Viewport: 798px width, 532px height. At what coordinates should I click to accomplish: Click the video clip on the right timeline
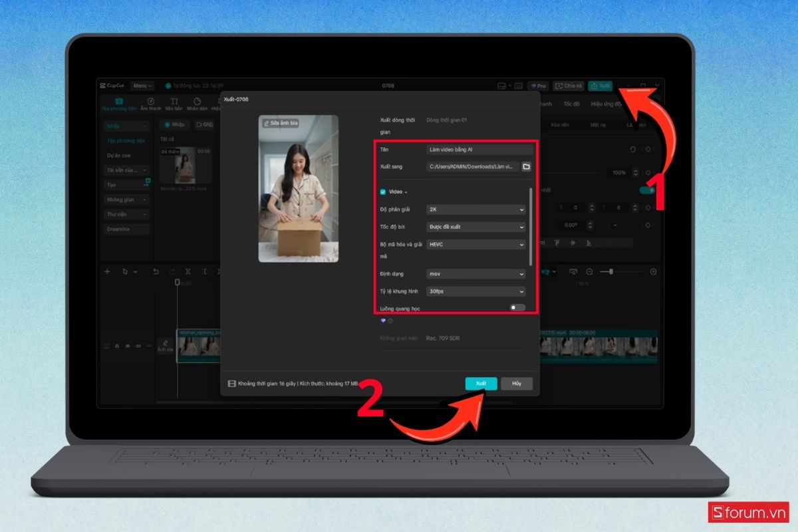click(598, 346)
